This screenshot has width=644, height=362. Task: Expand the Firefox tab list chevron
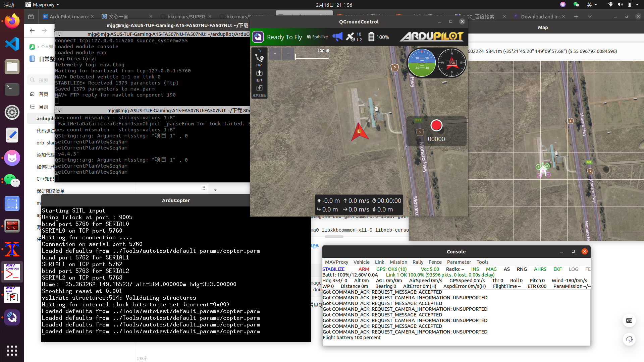(590, 16)
